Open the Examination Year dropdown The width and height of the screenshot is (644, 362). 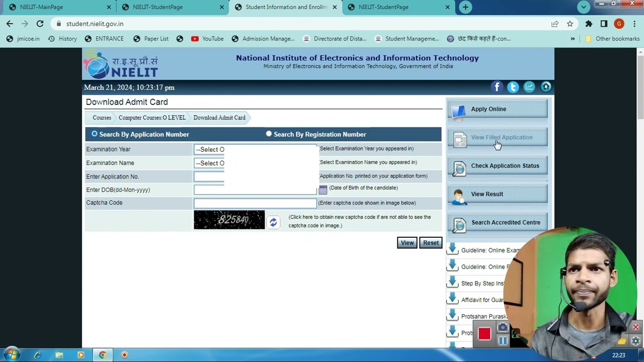point(255,149)
